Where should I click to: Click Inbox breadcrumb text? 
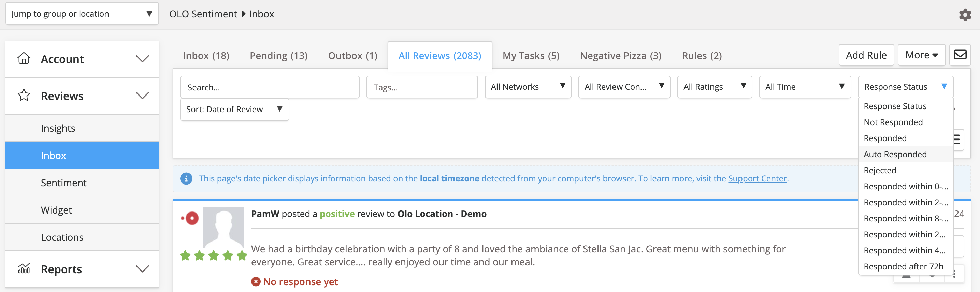[x=261, y=14]
